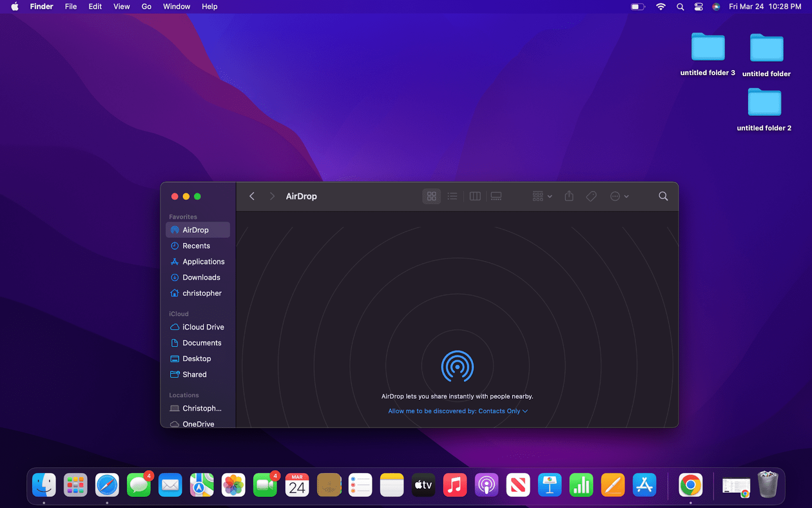Click the Siri menu bar icon
812x508 pixels.
click(716, 7)
